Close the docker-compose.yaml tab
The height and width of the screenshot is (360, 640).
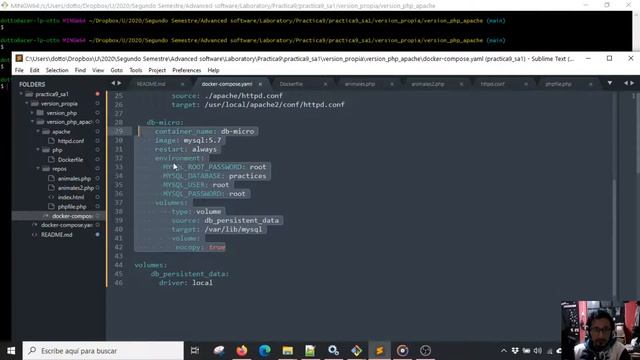(260, 84)
